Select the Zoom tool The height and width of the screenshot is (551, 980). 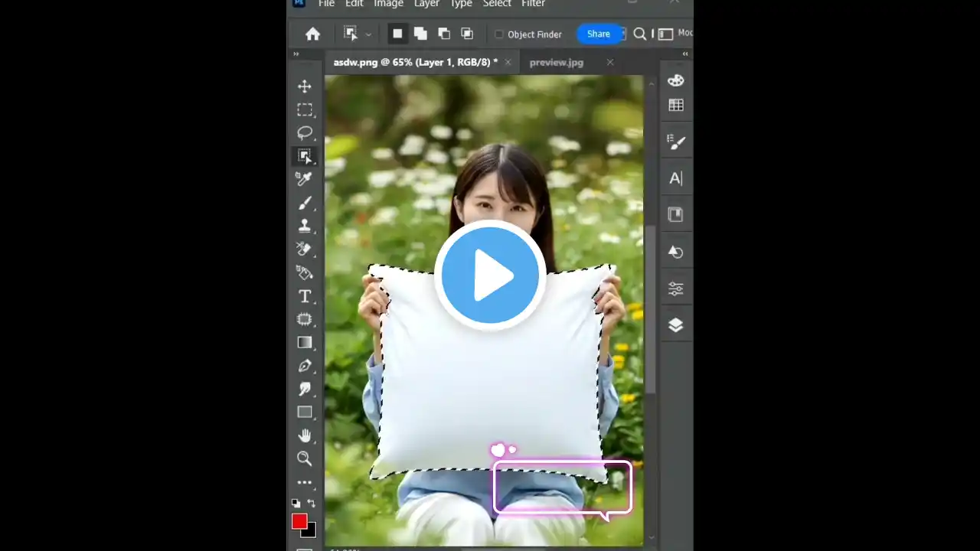pos(305,458)
